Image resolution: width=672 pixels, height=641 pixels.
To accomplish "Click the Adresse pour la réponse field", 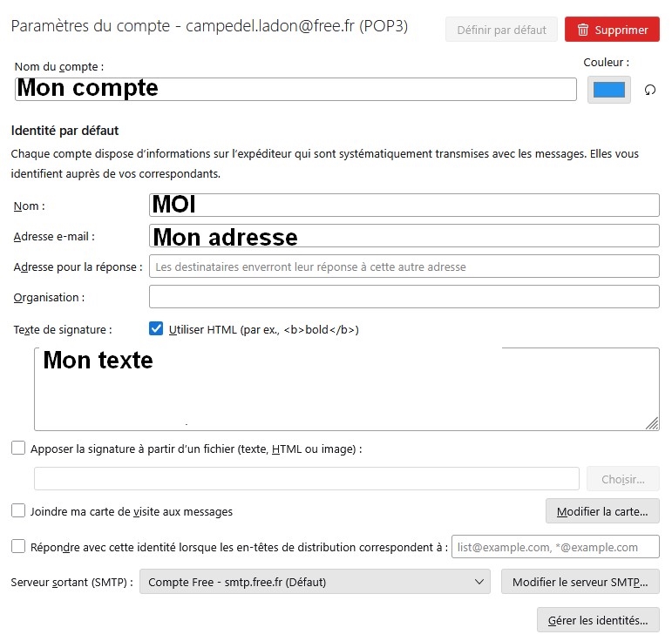I will point(404,267).
